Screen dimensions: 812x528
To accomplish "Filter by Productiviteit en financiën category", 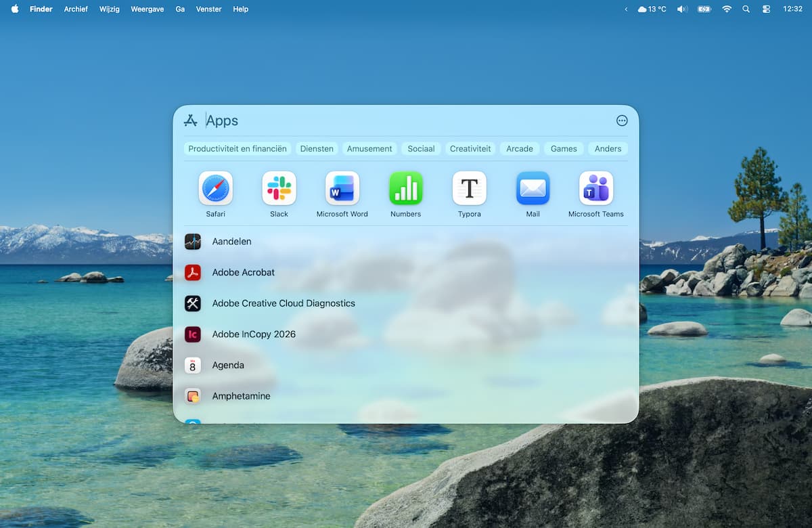I will tap(238, 148).
